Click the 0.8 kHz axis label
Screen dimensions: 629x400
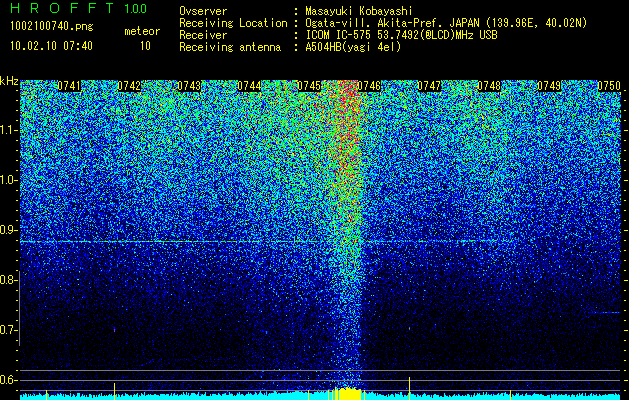[8, 280]
